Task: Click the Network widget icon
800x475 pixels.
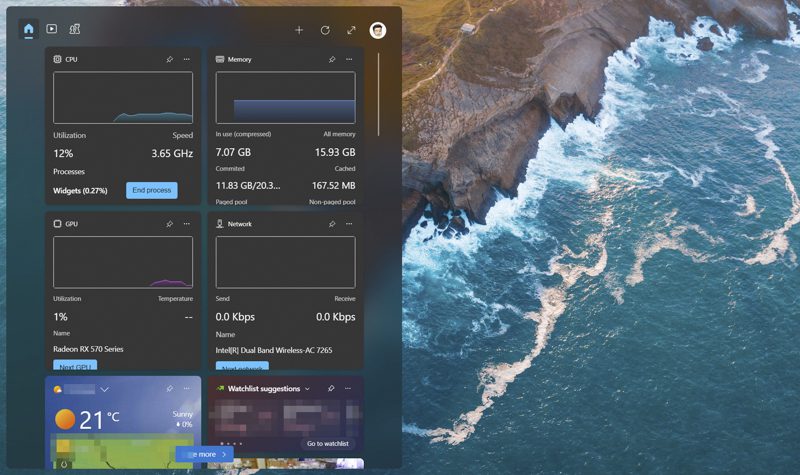Action: pos(220,223)
